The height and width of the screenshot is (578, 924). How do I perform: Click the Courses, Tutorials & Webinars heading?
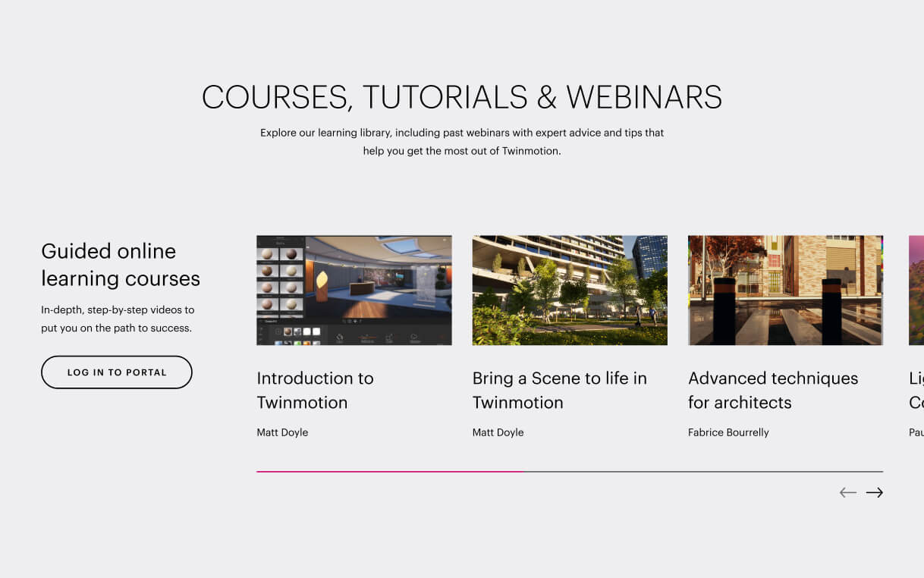click(x=461, y=97)
